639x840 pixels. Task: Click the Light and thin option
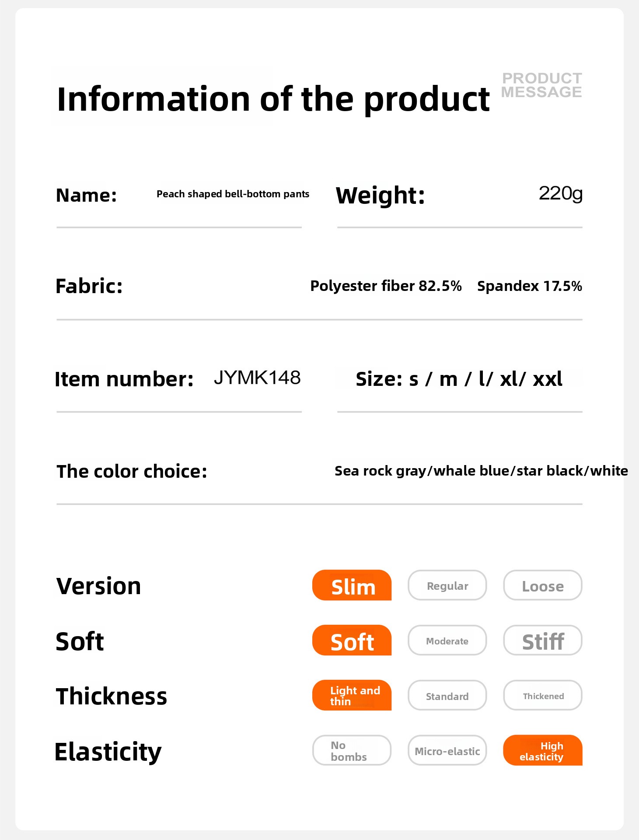352,695
